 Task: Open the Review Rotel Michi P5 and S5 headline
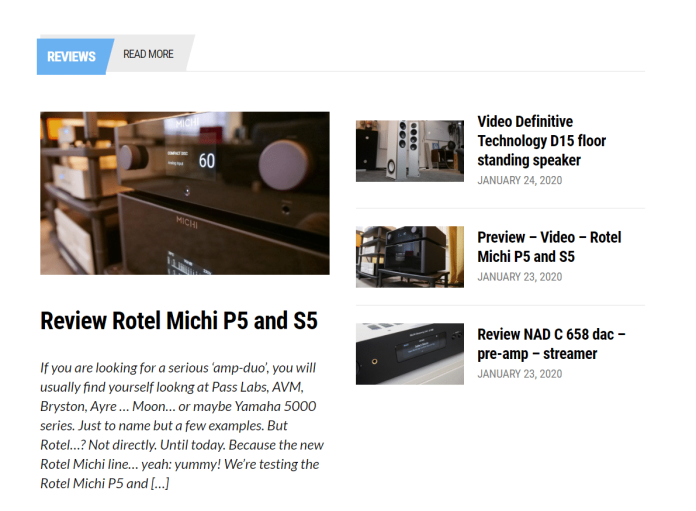(179, 321)
